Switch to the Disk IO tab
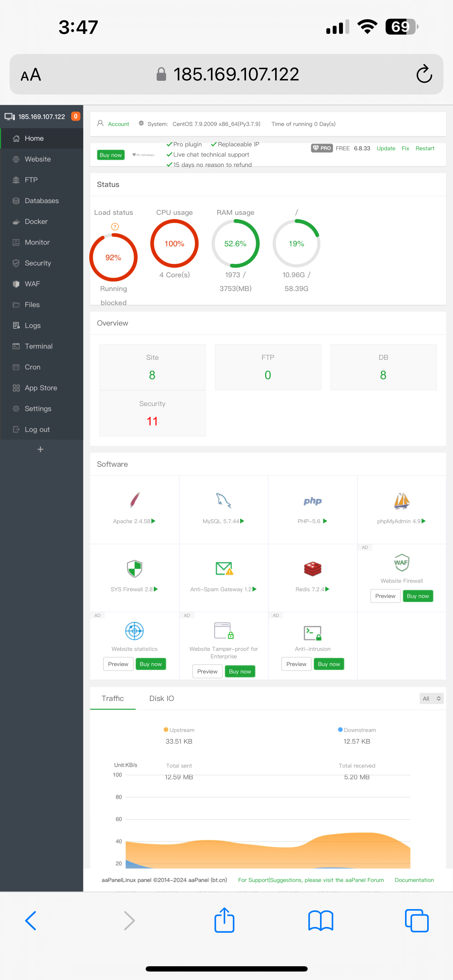Viewport: 453px width, 980px height. (x=162, y=698)
